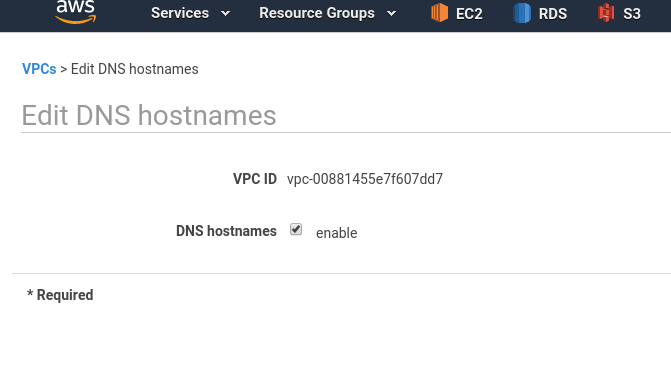Click the 'Edit DNS hostnames' page heading
The image size is (671, 373).
[149, 115]
